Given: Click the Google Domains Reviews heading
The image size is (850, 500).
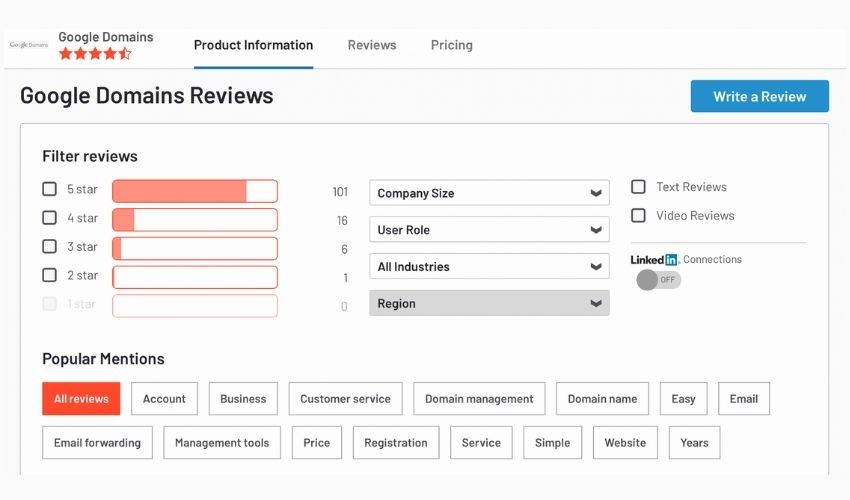Looking at the screenshot, I should [147, 95].
